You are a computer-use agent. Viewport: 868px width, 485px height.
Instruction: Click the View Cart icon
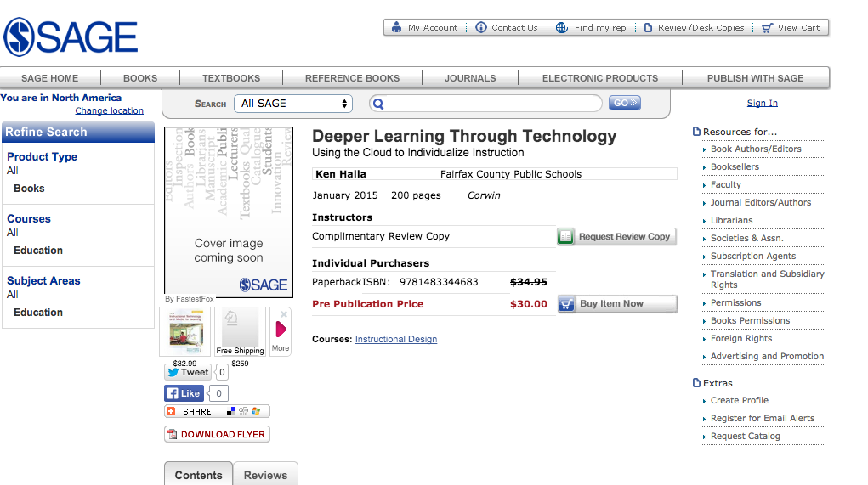pos(767,28)
